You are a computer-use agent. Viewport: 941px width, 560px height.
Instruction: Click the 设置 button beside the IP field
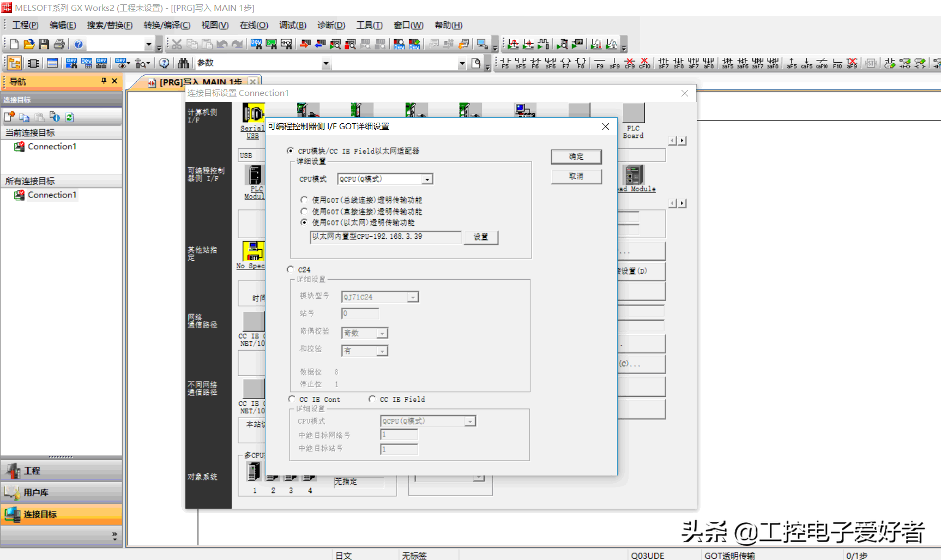click(x=480, y=237)
